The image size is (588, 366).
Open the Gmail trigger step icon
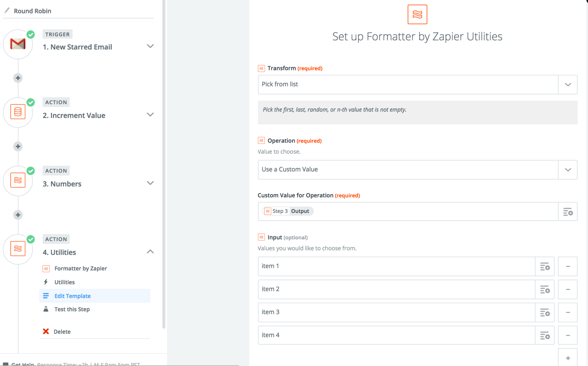pyautogui.click(x=18, y=44)
